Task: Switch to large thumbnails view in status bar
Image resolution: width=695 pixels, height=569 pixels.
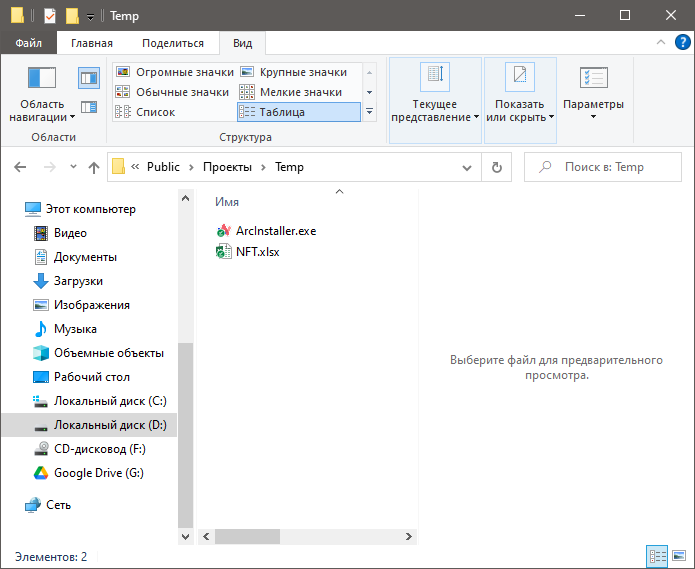Action: (679, 556)
